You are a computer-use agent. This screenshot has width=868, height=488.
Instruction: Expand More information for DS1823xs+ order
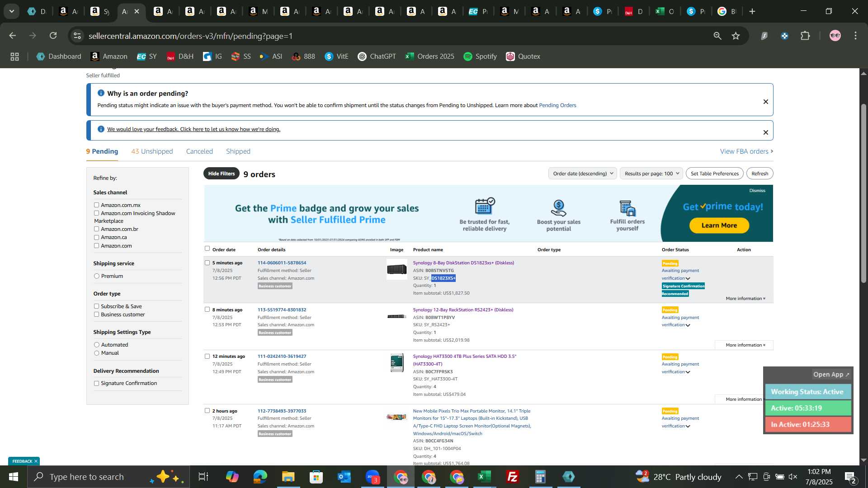(745, 298)
